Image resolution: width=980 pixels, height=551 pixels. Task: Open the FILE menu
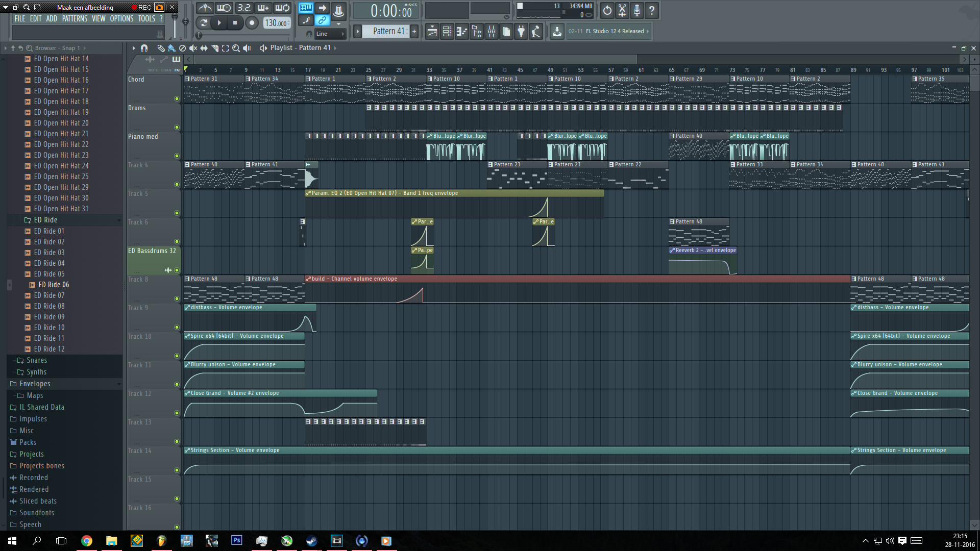click(20, 19)
